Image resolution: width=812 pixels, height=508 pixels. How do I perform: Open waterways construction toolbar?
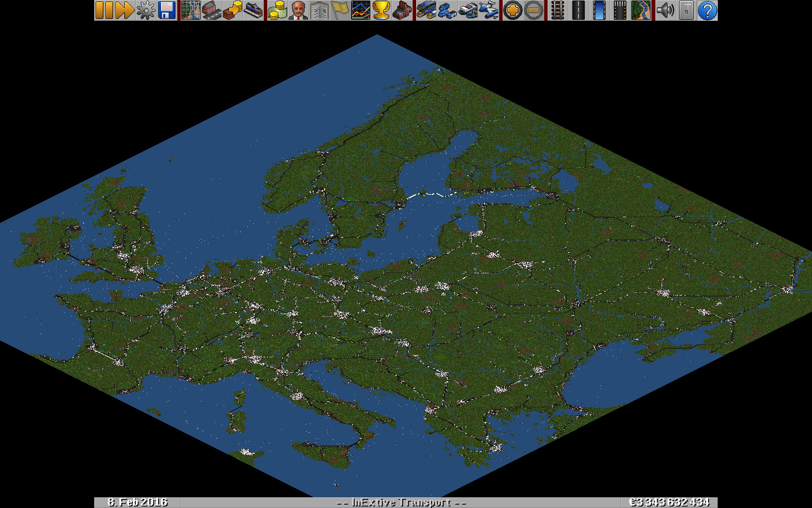[x=599, y=10]
